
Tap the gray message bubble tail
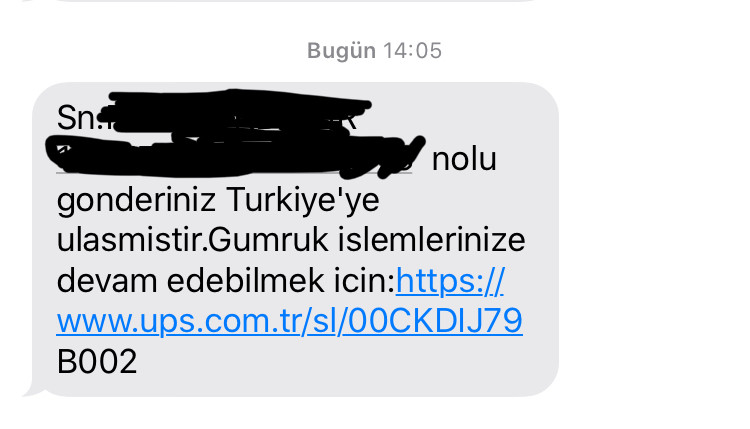point(33,391)
